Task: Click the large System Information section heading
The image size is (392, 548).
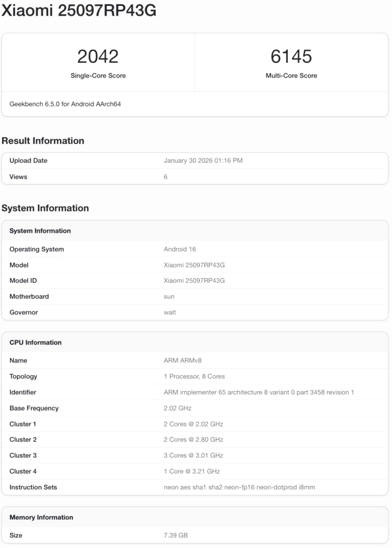Action: pos(45,208)
